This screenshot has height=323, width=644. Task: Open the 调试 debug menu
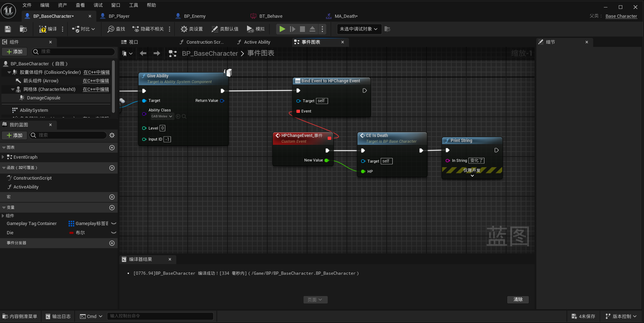tap(98, 5)
